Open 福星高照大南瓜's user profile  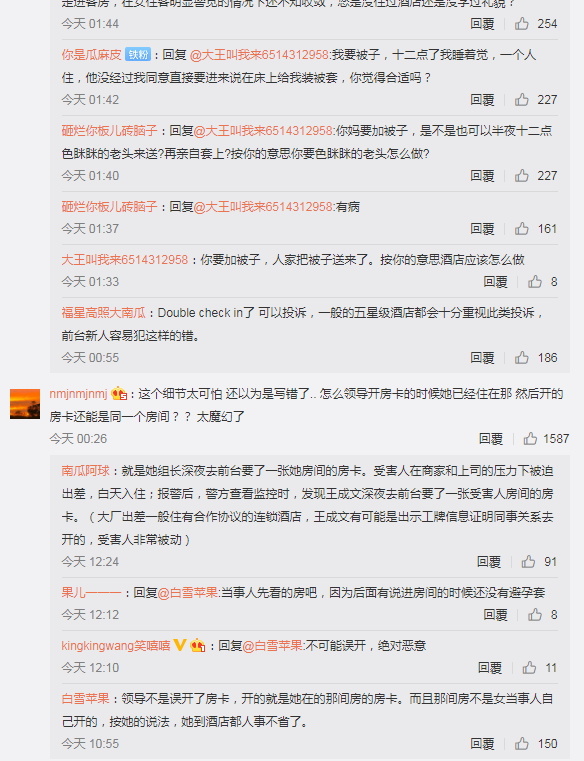click(103, 313)
